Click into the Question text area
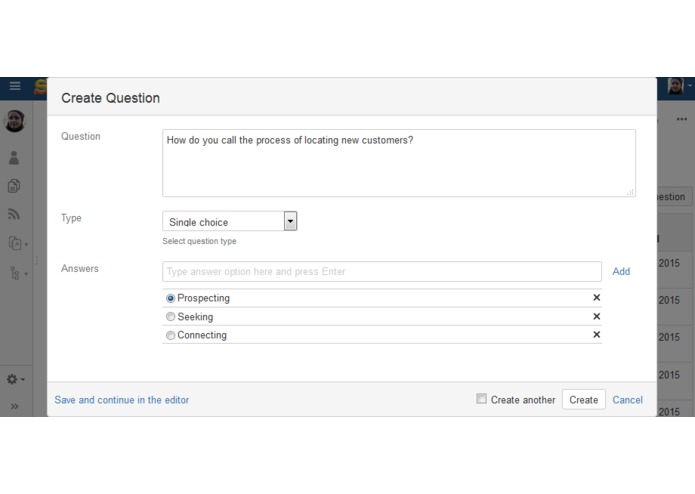Viewport: 695px width, 494px height. (x=399, y=163)
